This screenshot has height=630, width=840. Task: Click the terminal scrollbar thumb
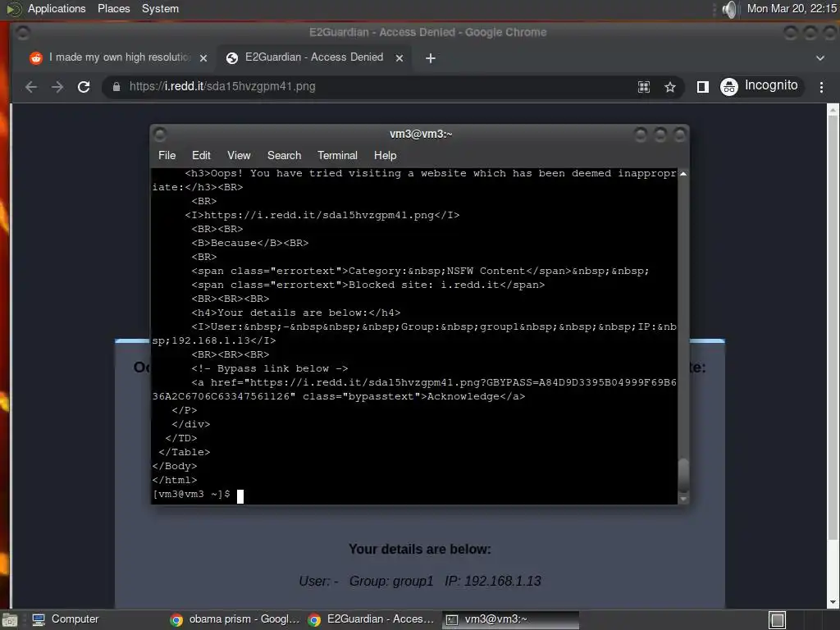tap(683, 475)
